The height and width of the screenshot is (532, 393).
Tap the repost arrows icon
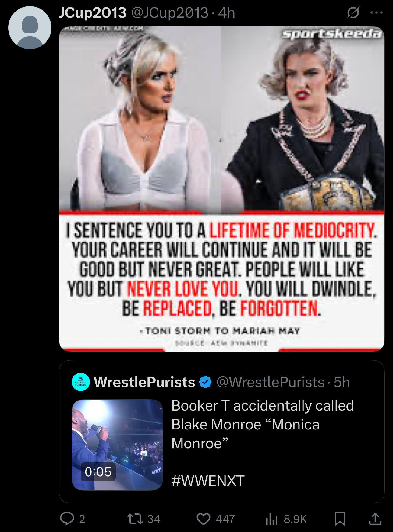(135, 519)
